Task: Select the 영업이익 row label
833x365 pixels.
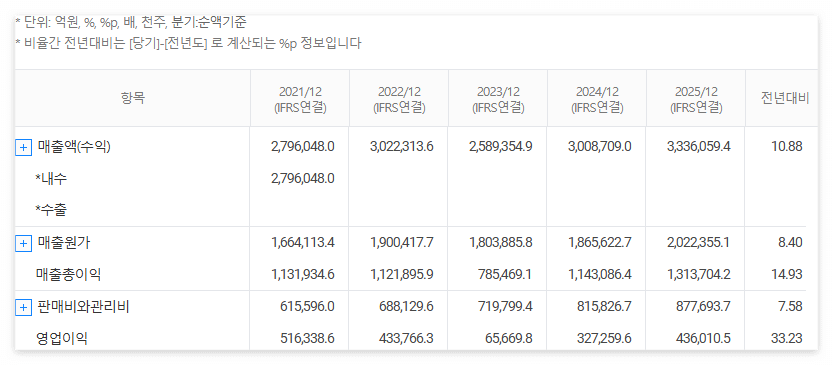Action: 62,338
